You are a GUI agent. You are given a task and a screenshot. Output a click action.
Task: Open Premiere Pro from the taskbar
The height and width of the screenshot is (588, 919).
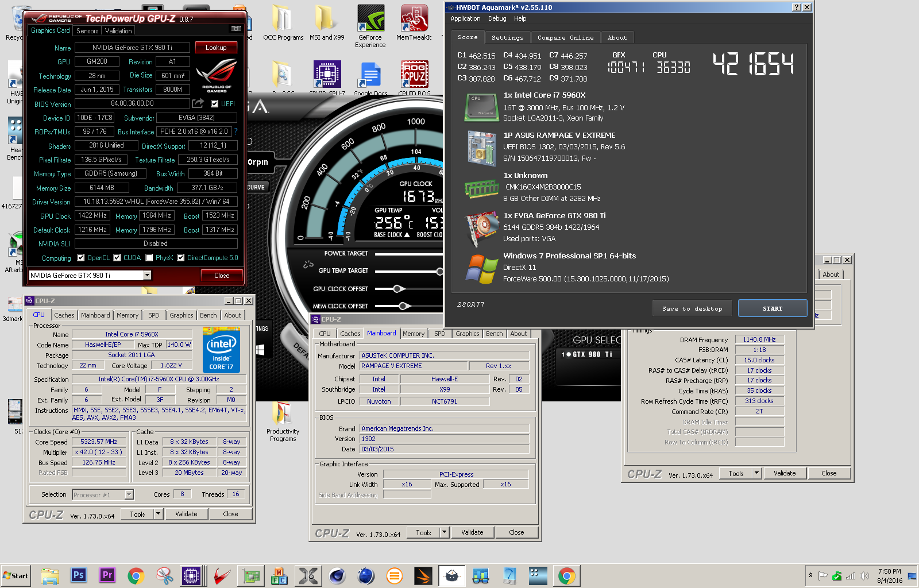pyautogui.click(x=107, y=575)
